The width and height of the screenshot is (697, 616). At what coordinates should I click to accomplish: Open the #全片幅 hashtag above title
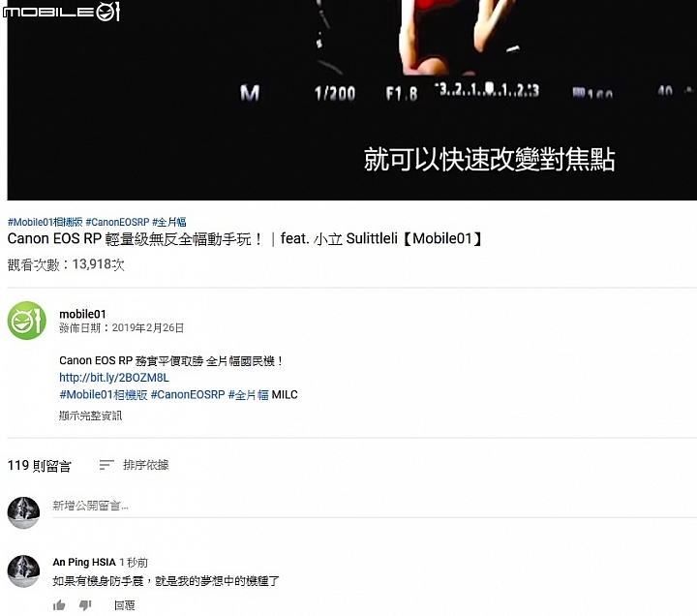(x=168, y=222)
